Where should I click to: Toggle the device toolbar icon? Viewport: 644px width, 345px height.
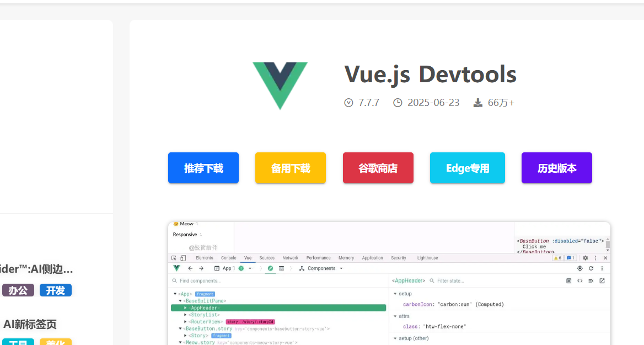tap(183, 258)
